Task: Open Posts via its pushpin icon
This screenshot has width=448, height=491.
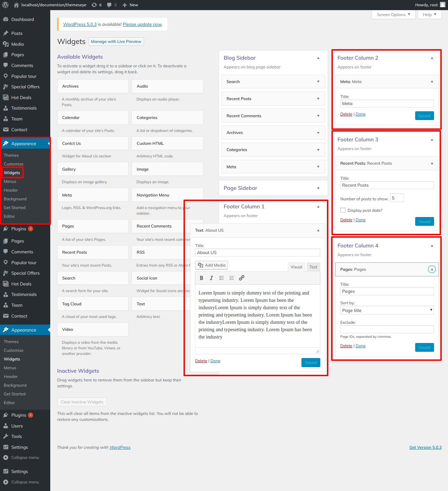Action: [x=6, y=34]
